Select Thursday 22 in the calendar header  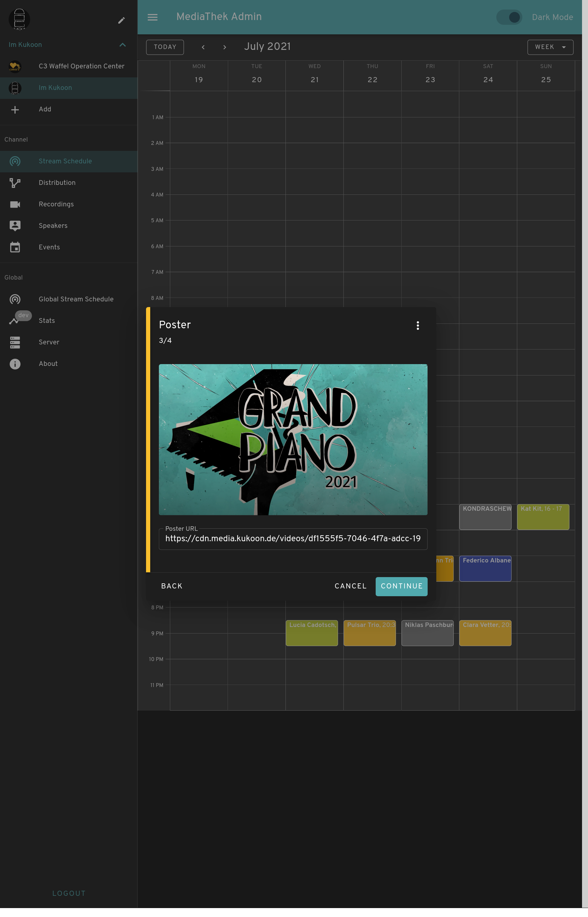(x=373, y=80)
